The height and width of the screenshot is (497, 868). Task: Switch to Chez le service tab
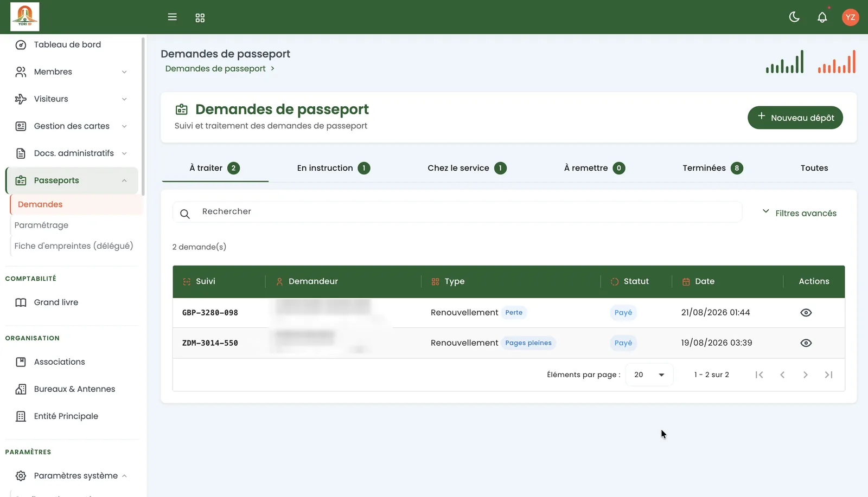click(467, 168)
